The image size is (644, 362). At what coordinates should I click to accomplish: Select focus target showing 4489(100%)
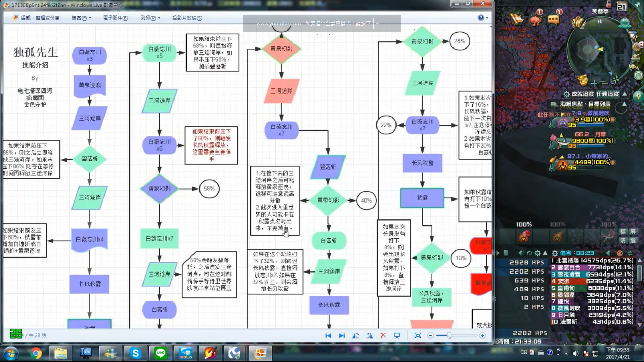[x=583, y=162]
